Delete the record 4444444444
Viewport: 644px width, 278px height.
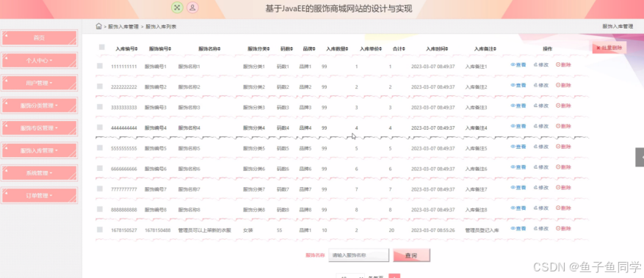pyautogui.click(x=563, y=126)
